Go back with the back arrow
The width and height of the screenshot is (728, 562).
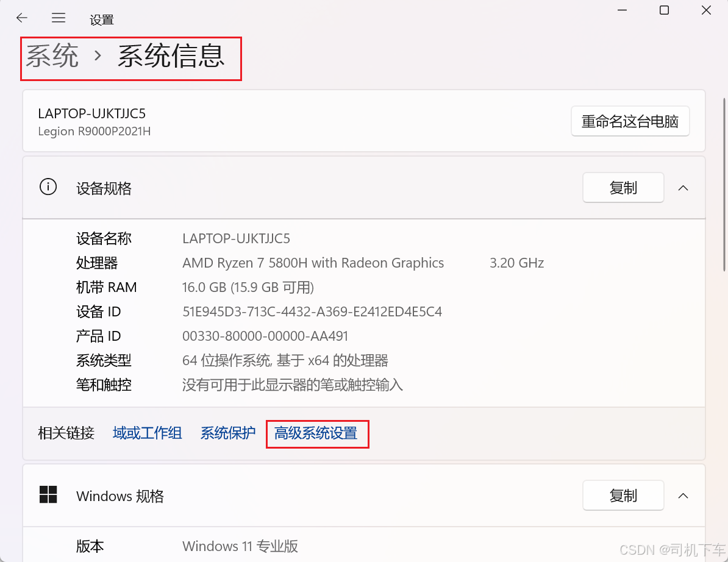[x=22, y=18]
